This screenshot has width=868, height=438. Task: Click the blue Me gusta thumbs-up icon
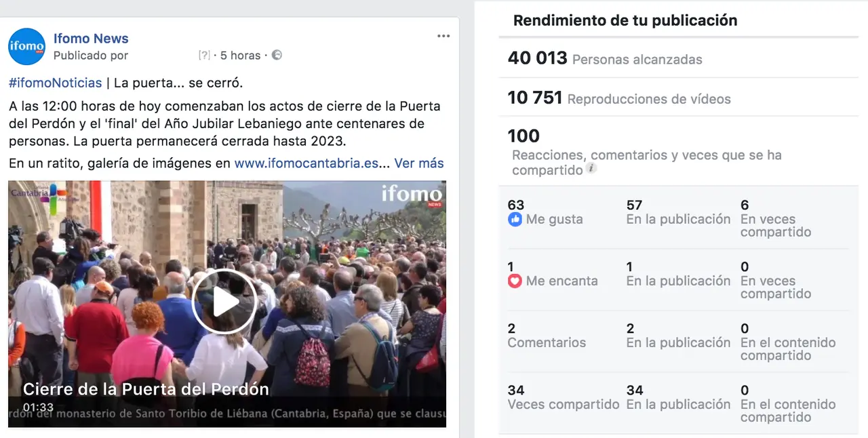(x=515, y=220)
